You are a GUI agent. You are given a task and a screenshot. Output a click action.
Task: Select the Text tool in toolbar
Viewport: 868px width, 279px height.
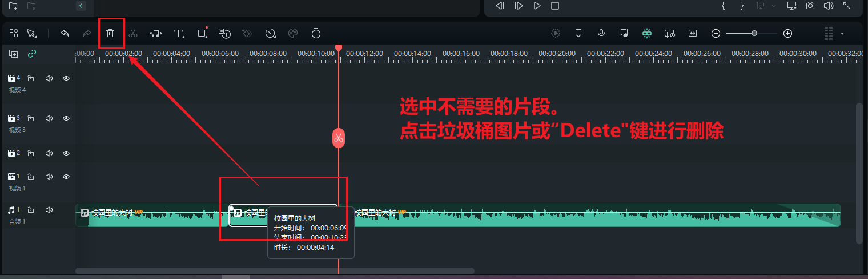179,34
